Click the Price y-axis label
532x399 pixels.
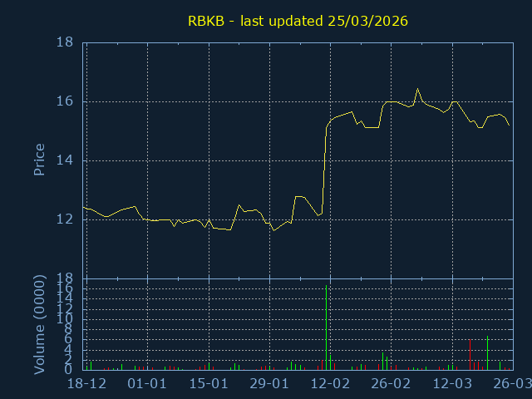[38, 160]
